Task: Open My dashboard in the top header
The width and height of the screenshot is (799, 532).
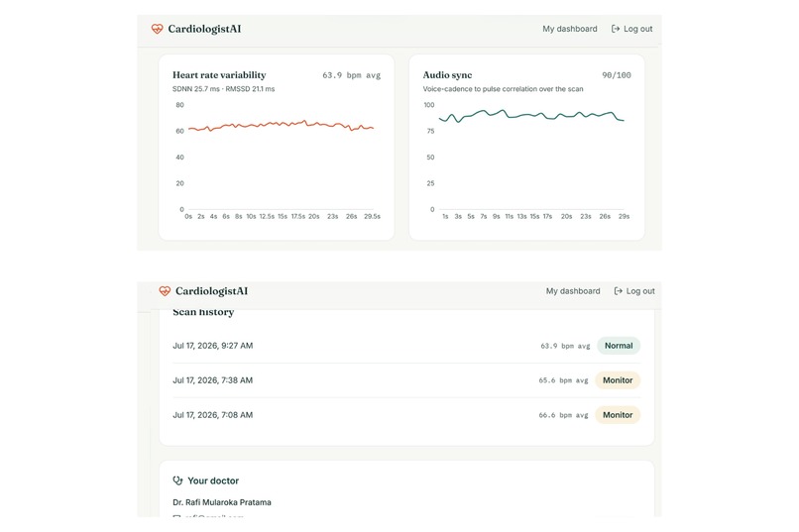Action: tap(570, 29)
